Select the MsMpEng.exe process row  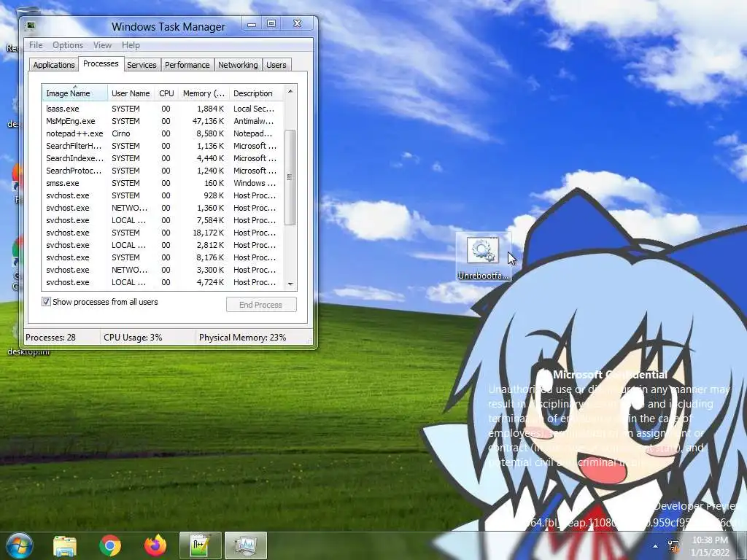[162, 121]
